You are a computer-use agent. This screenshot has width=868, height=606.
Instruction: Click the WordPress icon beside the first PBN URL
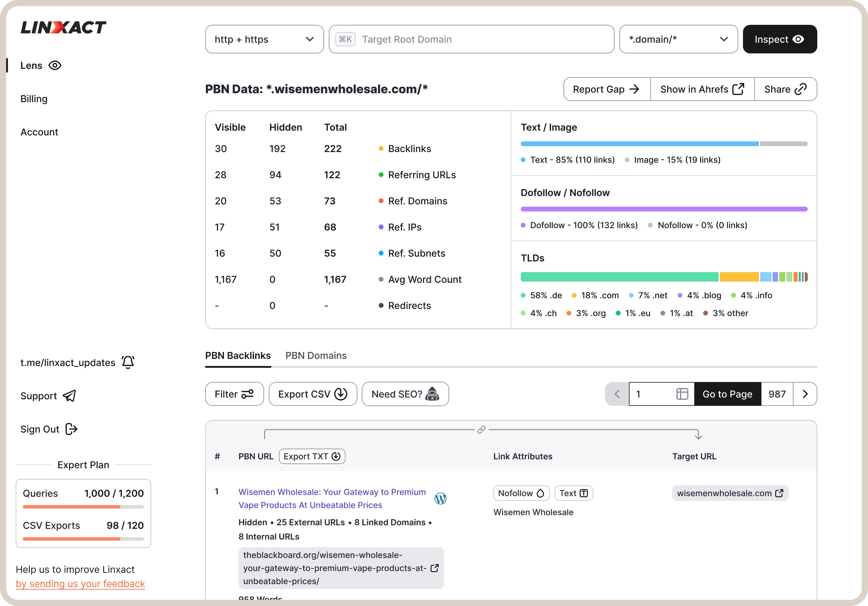tap(440, 498)
